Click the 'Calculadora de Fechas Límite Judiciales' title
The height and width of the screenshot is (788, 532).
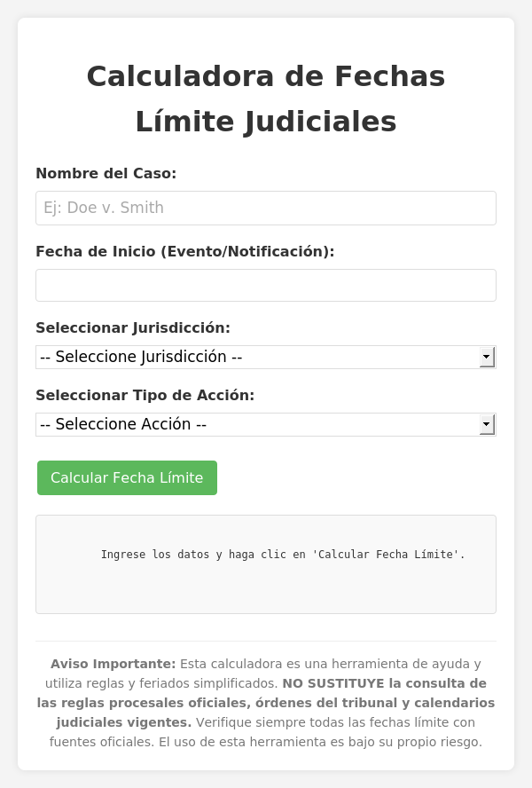[x=266, y=98]
